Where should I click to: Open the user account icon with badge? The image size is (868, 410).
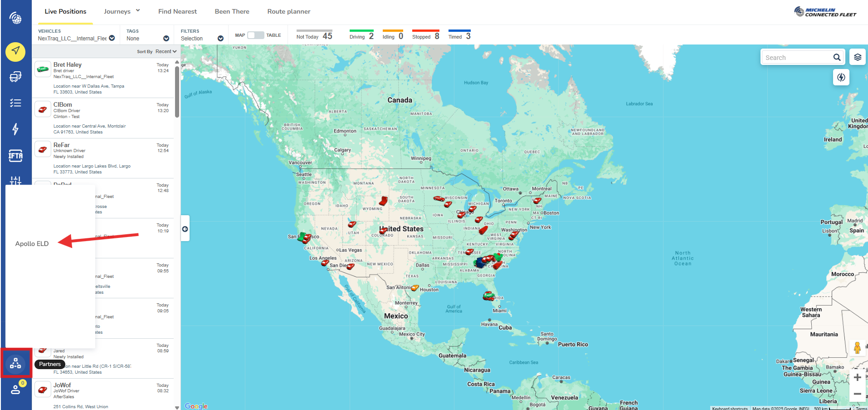16,389
